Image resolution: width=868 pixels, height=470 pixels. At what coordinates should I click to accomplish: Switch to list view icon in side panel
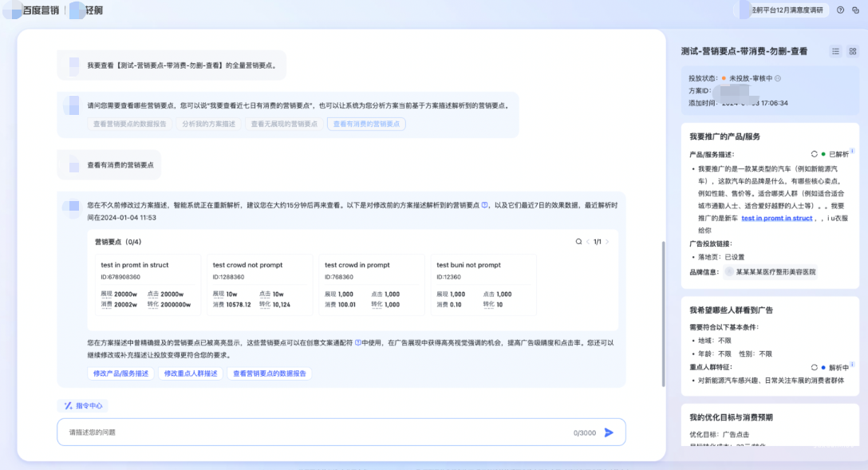(x=835, y=51)
